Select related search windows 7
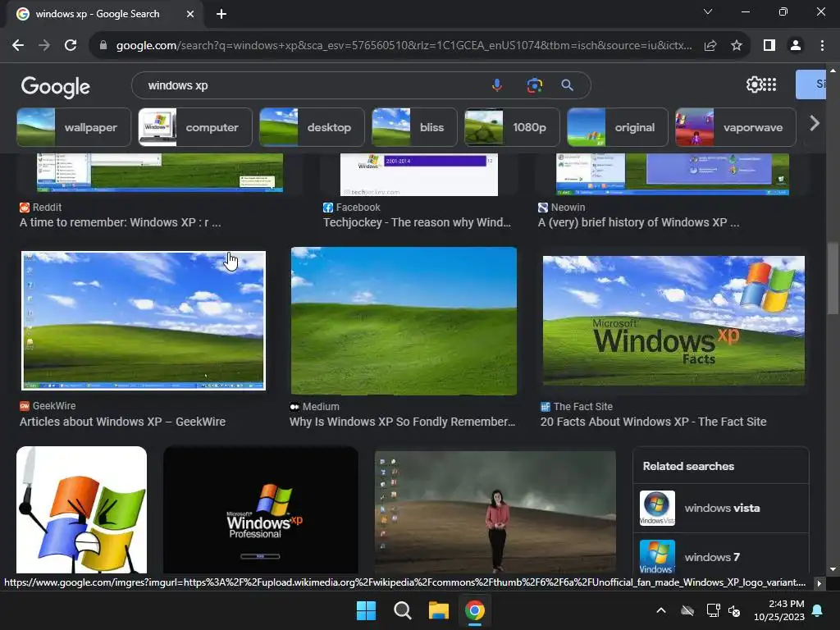Viewport: 840px width, 630px height. coord(720,555)
